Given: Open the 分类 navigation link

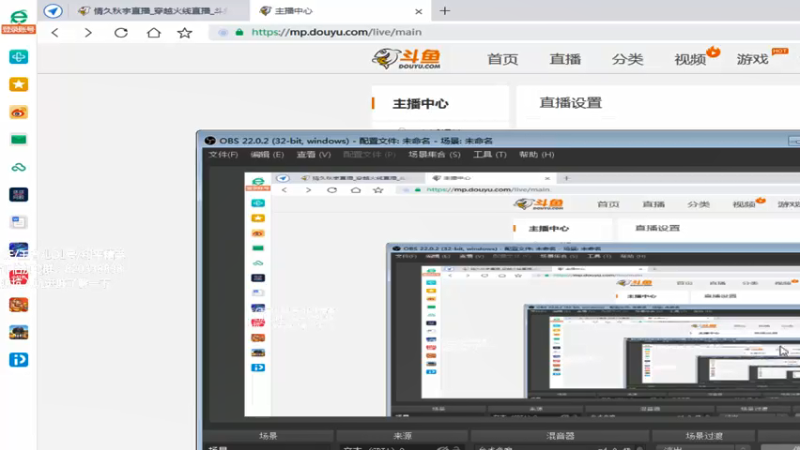Looking at the screenshot, I should [628, 59].
